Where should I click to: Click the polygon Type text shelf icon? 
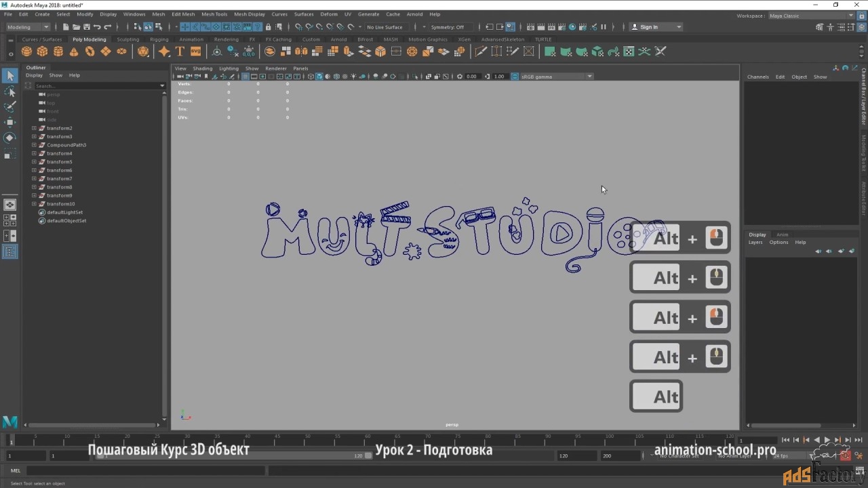180,52
